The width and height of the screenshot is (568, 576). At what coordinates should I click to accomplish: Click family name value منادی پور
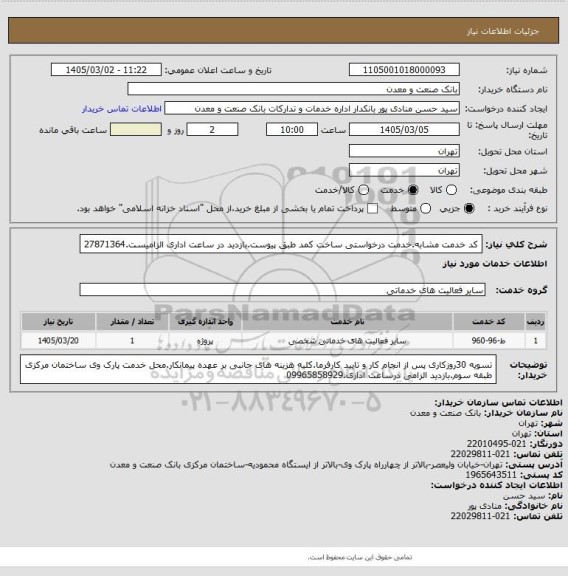pyautogui.click(x=485, y=506)
